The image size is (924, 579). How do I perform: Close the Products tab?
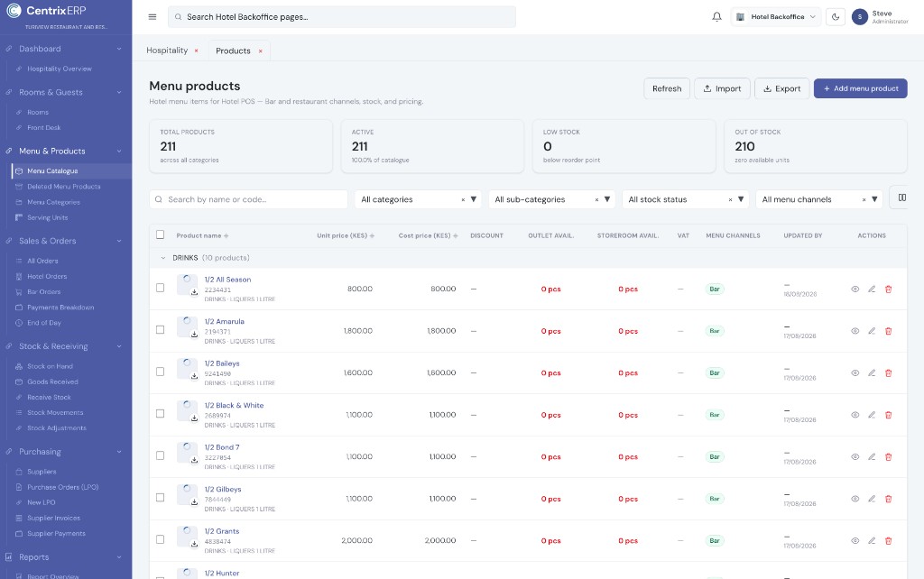[x=261, y=51]
